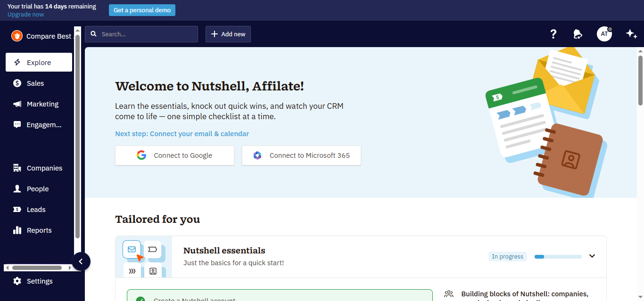This screenshot has width=644, height=301.
Task: Click the Settings gear icon
Action: tap(17, 281)
